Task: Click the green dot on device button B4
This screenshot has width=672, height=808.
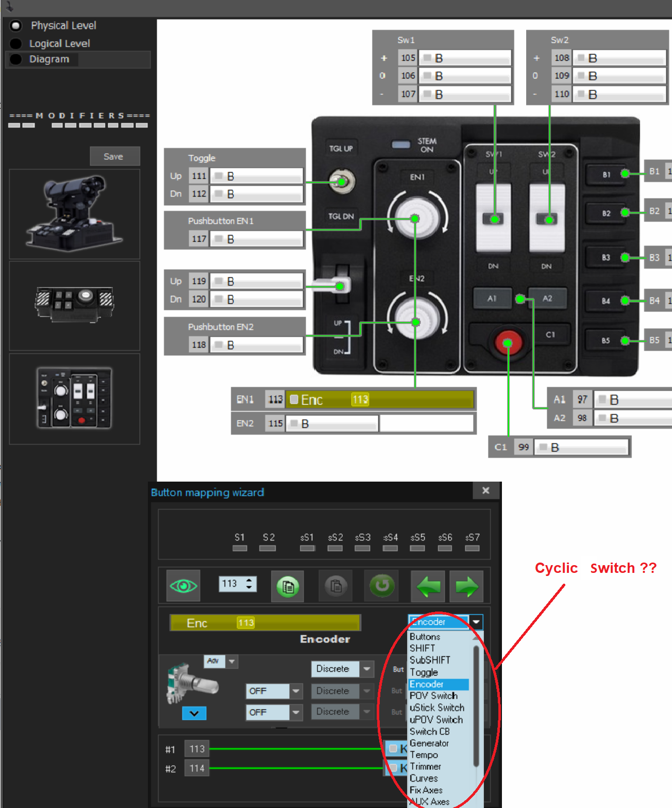Action: (625, 300)
